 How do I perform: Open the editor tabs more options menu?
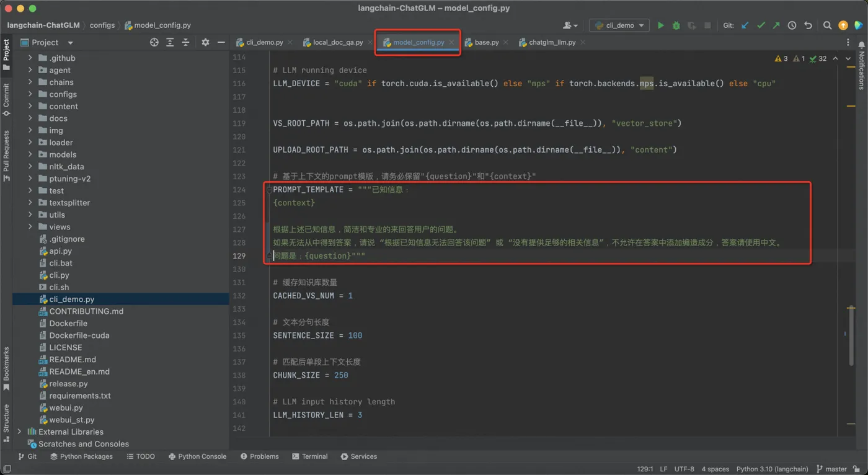coord(848,42)
